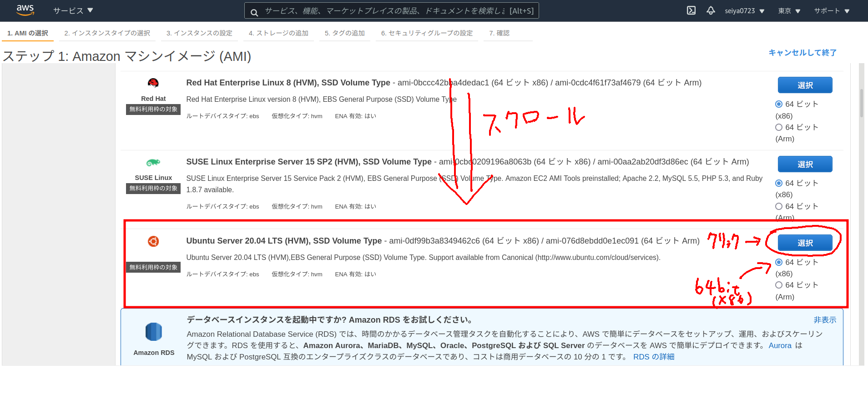This screenshot has height=394, width=868.
Task: Go to tab 1. AMI の選択
Action: [x=28, y=33]
